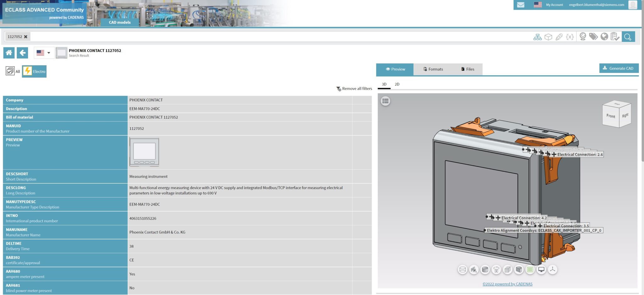The height and width of the screenshot is (295, 644).
Task: Remove the 1127052 search term chip
Action: pyautogui.click(x=26, y=37)
